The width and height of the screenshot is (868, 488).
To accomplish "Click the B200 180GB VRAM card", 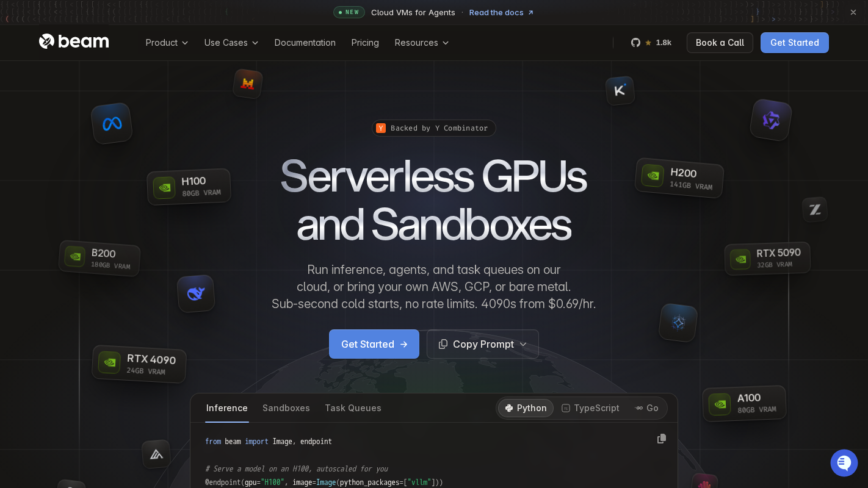I will [99, 258].
